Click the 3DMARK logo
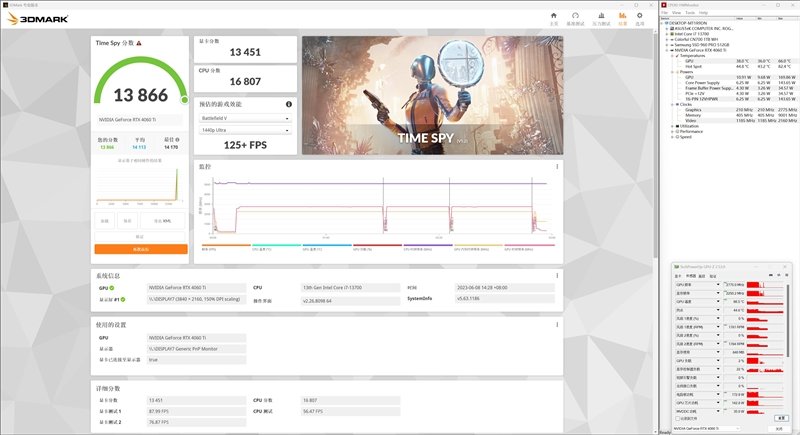Screen dimensions: 800x435 [38, 19]
